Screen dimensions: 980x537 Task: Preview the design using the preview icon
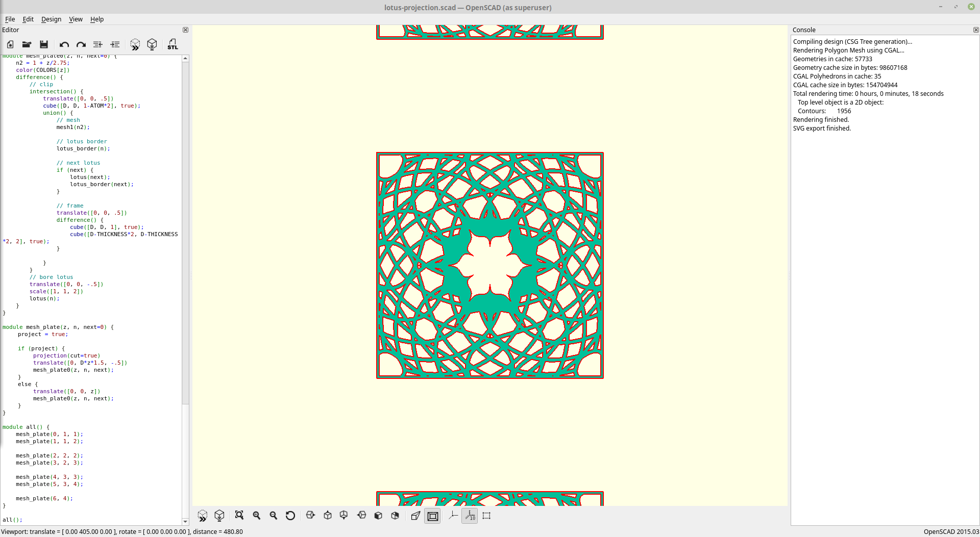(135, 44)
